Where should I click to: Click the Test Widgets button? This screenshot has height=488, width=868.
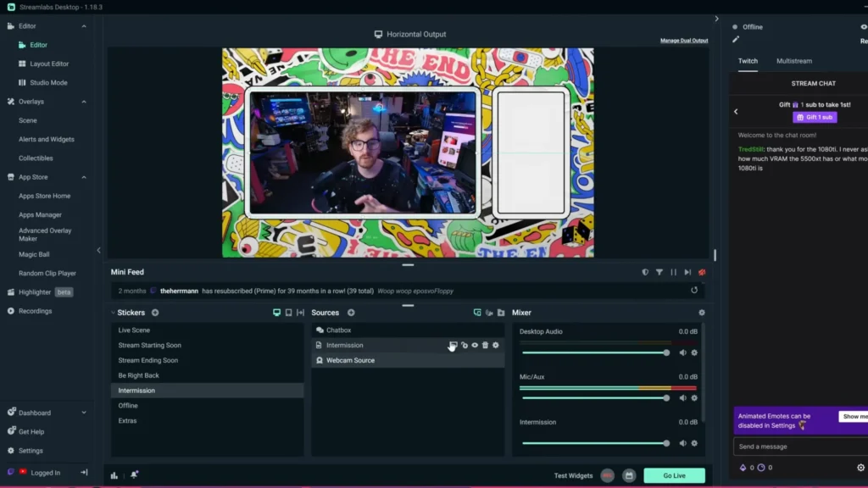tap(573, 475)
